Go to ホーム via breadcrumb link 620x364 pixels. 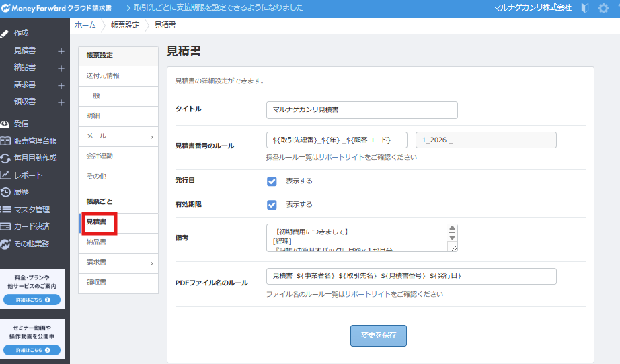85,25
